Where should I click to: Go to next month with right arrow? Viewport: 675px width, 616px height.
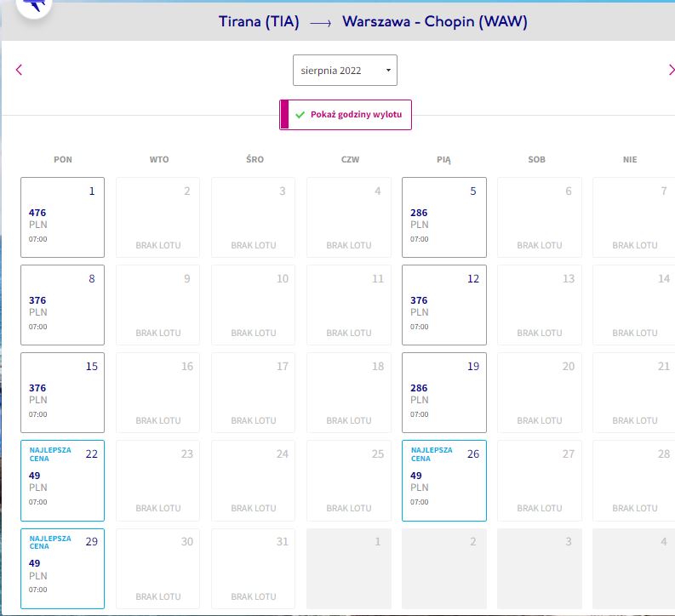[671, 70]
